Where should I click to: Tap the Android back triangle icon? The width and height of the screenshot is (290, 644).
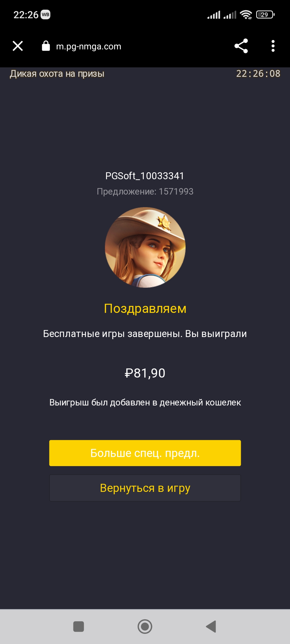point(211,627)
